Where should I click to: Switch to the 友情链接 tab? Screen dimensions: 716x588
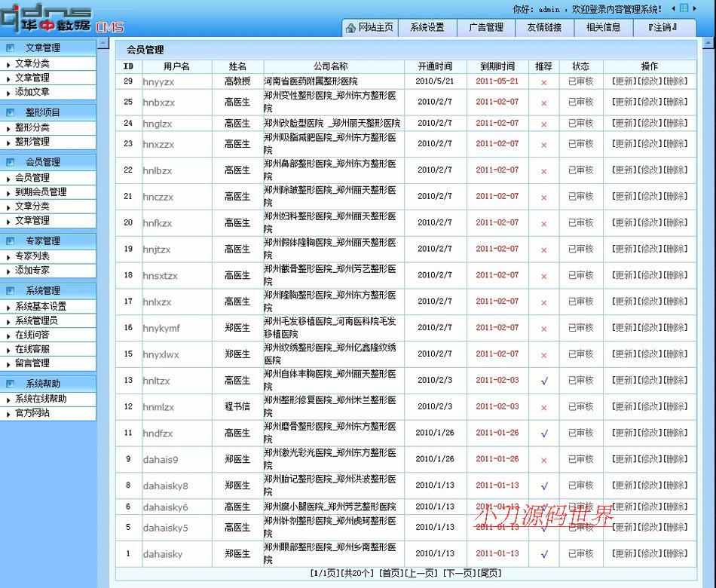click(545, 27)
